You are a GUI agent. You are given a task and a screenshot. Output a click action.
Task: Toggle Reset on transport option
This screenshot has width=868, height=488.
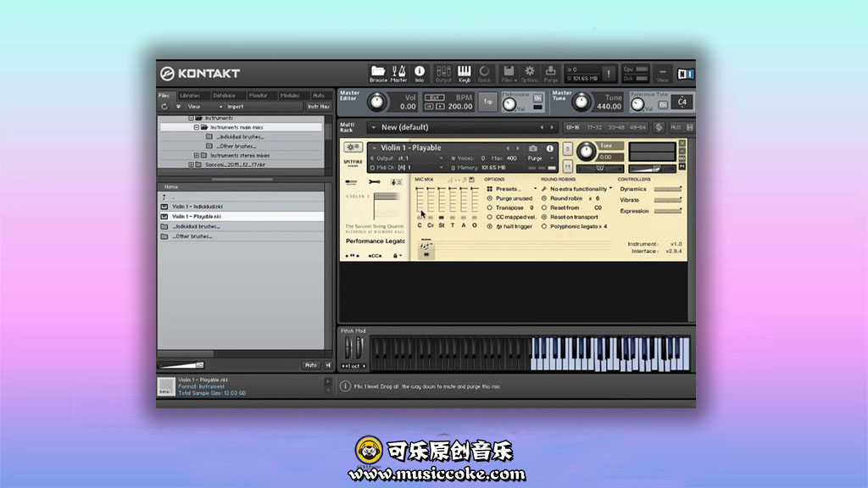[543, 218]
